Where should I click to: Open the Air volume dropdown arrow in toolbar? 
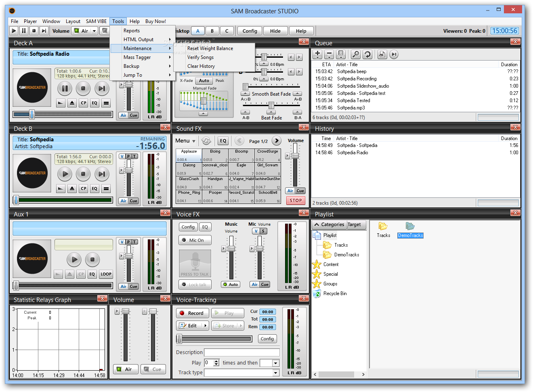point(94,31)
